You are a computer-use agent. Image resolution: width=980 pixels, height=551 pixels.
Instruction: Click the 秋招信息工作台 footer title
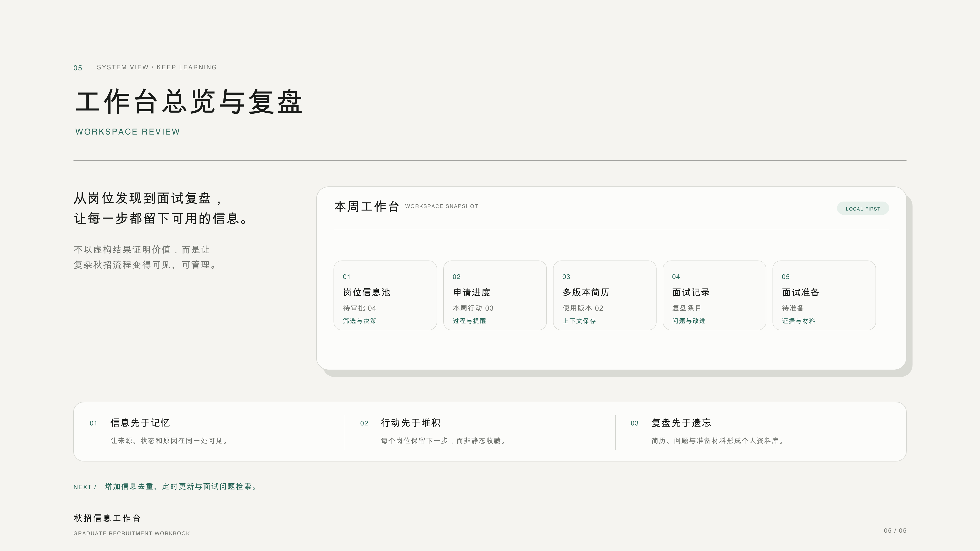(107, 518)
